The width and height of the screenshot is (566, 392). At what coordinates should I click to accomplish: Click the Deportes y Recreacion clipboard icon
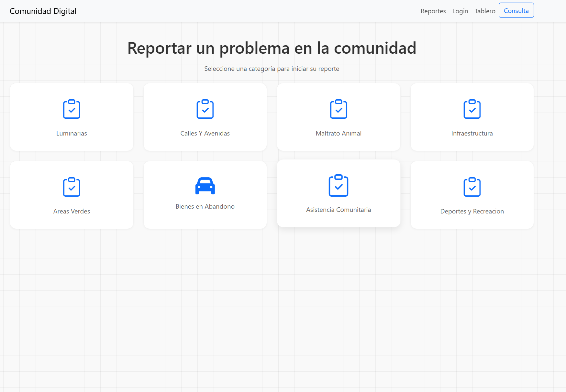pos(472,187)
